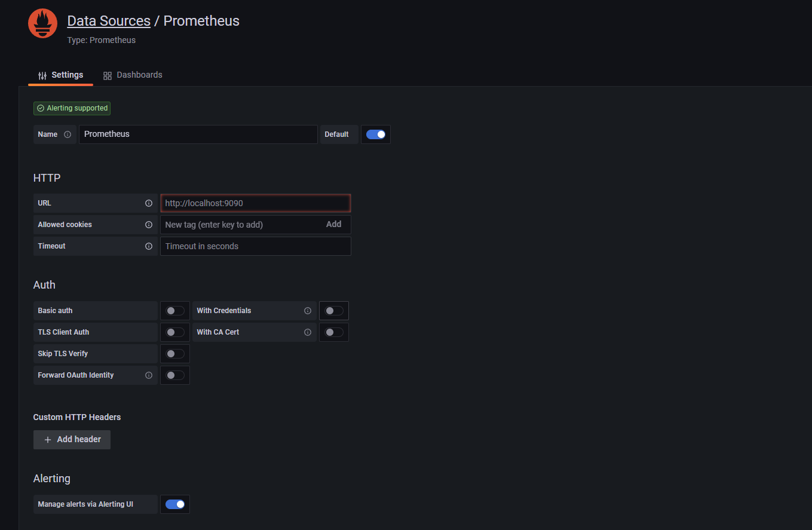Enable the With Credentials switch
Screen dimensions: 812x530
click(x=334, y=311)
